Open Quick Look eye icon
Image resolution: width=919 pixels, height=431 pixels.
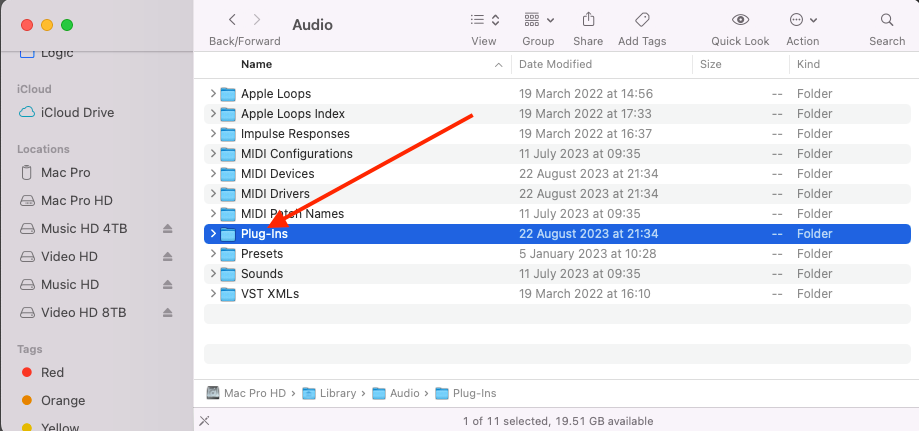(x=740, y=20)
